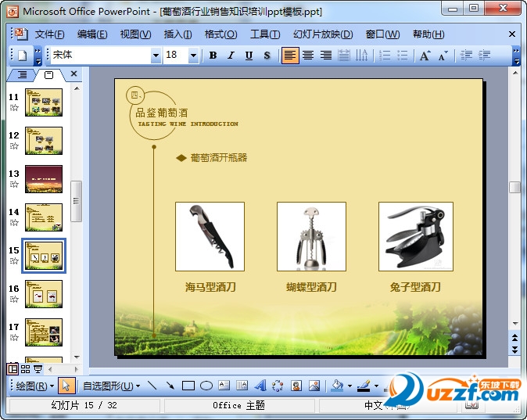Open the 视图(V) menu
Image resolution: width=527 pixels, height=420 pixels.
pyautogui.click(x=135, y=34)
